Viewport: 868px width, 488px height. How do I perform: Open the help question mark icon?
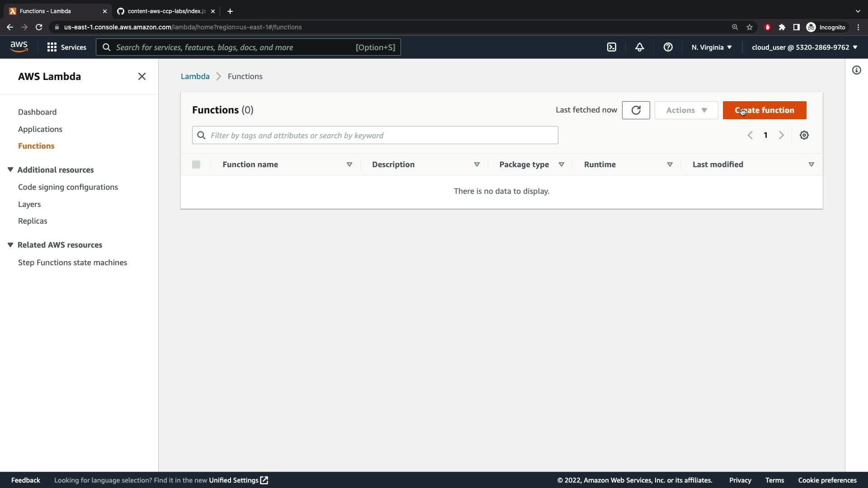point(668,47)
